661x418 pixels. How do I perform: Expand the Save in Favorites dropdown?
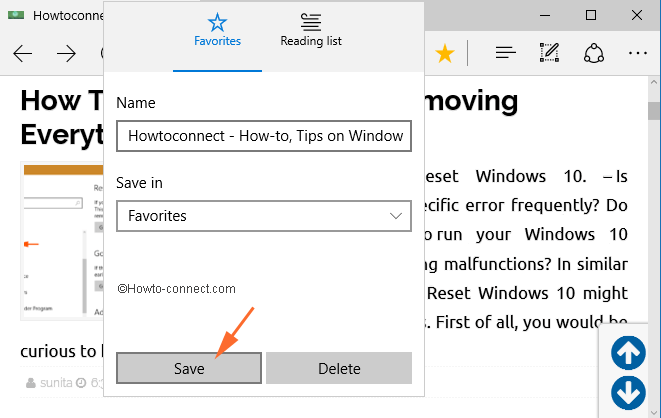tap(264, 216)
